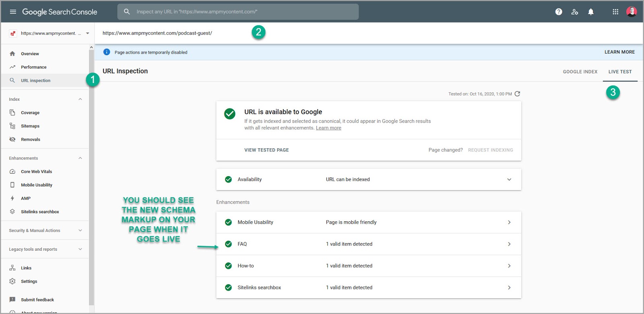Screen dimensions: 644x314
Task: Expand the Availability details row
Action: (509, 180)
